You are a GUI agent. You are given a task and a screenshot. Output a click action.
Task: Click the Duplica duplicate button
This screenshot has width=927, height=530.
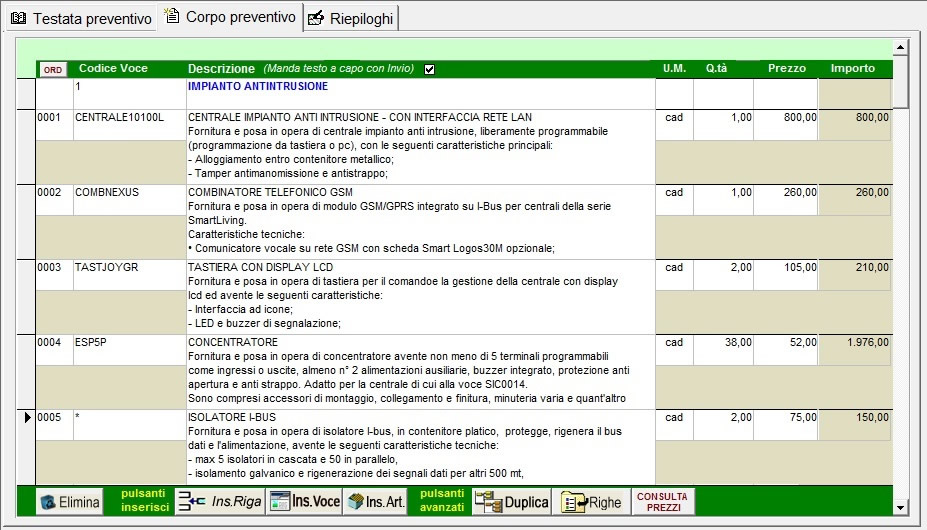coord(512,502)
